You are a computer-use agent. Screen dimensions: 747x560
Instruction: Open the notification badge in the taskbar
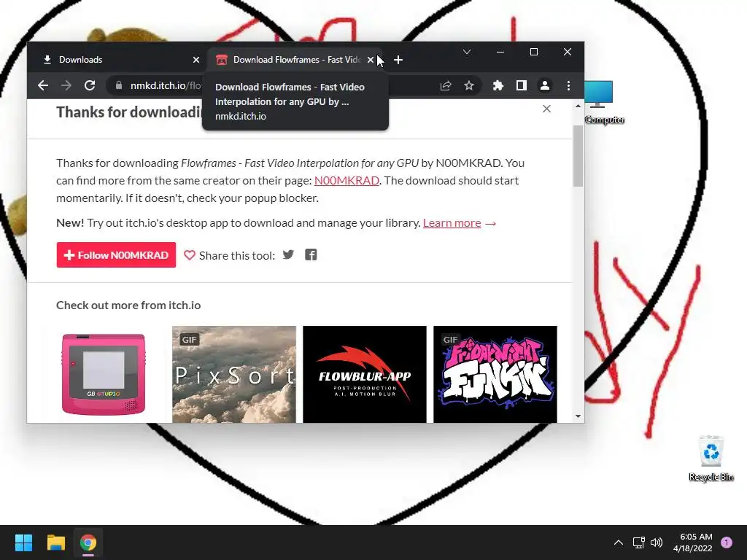coord(727,542)
